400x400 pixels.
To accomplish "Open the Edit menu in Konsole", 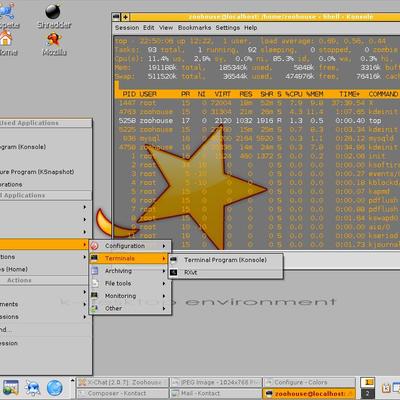I will coord(149,28).
